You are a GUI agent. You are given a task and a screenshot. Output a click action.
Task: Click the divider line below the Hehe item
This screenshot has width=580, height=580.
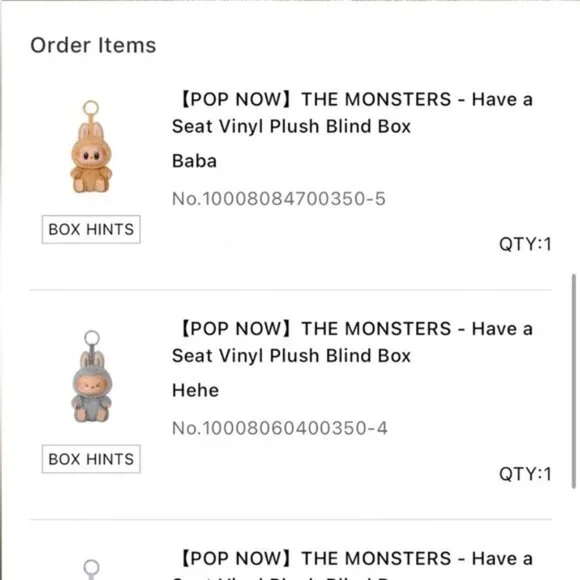(291, 519)
